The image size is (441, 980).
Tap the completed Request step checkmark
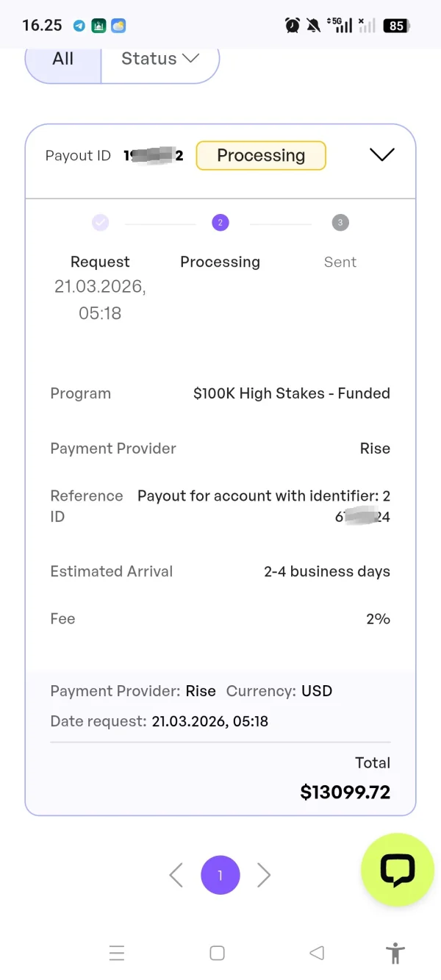(101, 223)
